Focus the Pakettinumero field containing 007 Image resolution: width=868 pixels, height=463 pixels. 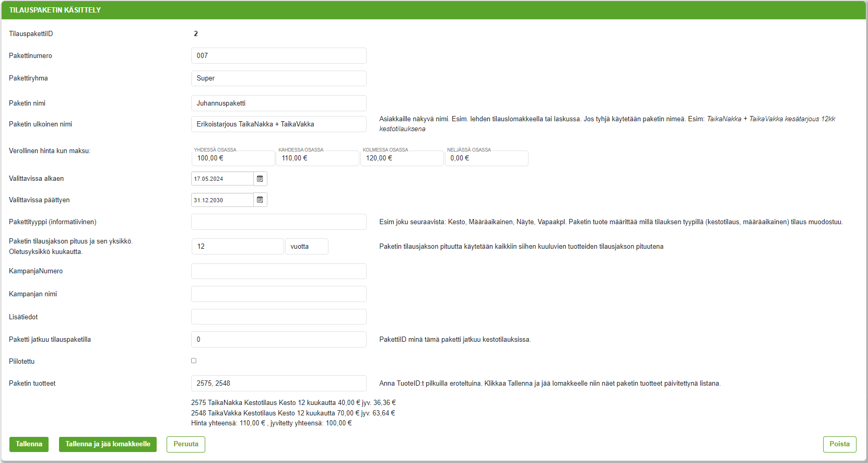pyautogui.click(x=279, y=55)
